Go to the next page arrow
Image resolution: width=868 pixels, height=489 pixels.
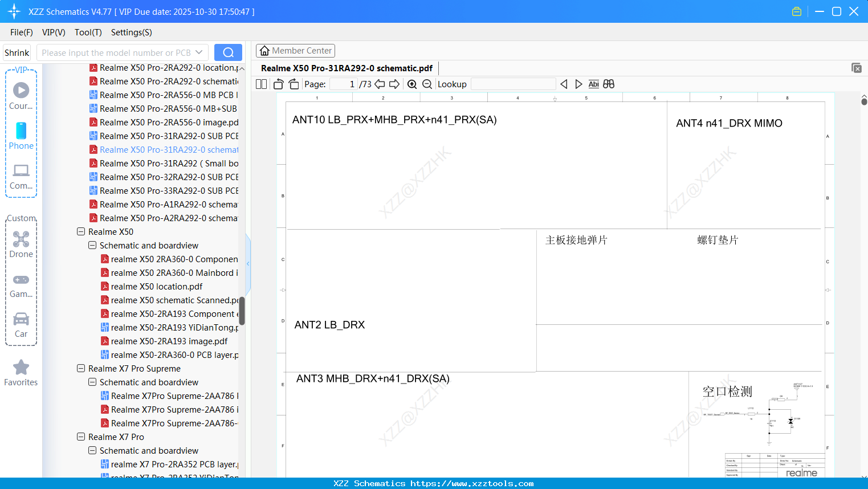tap(394, 84)
